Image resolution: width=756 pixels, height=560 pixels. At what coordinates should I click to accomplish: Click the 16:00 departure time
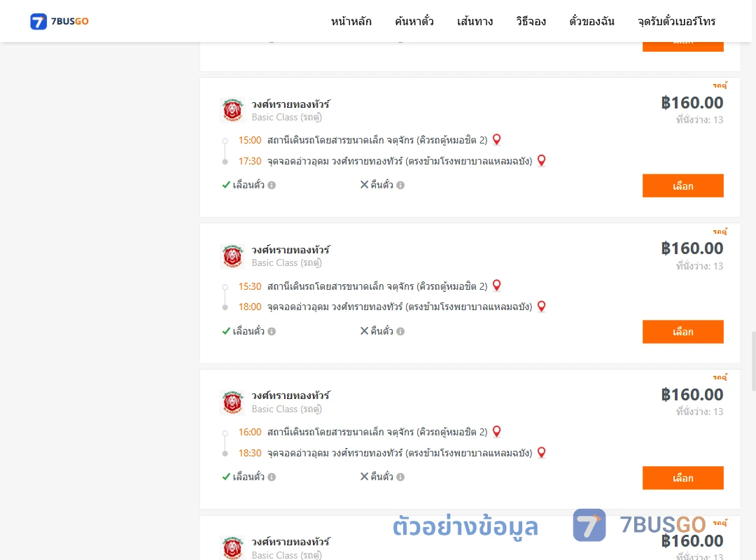click(250, 432)
